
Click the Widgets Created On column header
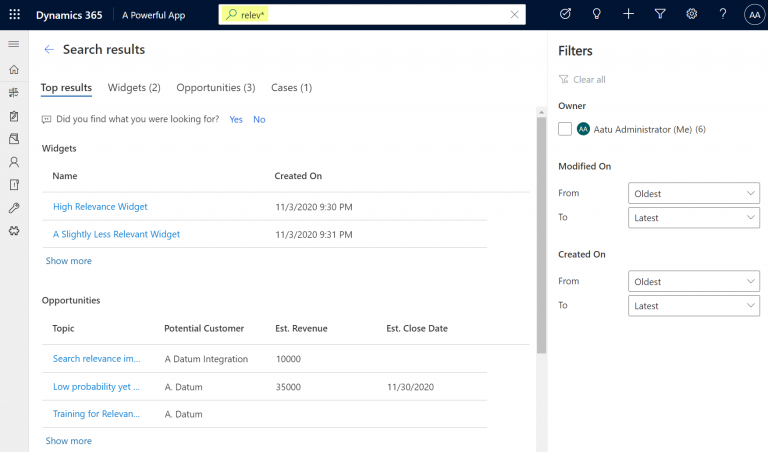tap(298, 176)
